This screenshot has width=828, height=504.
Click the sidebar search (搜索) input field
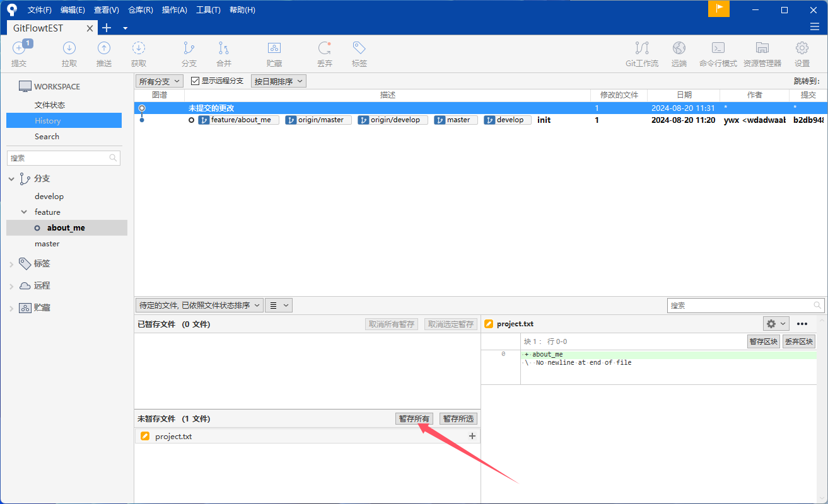59,158
